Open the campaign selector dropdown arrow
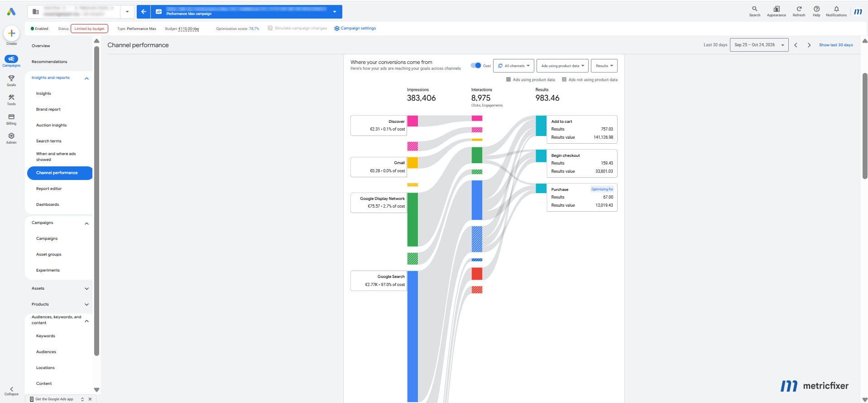This screenshot has height=403, width=868. pos(335,12)
